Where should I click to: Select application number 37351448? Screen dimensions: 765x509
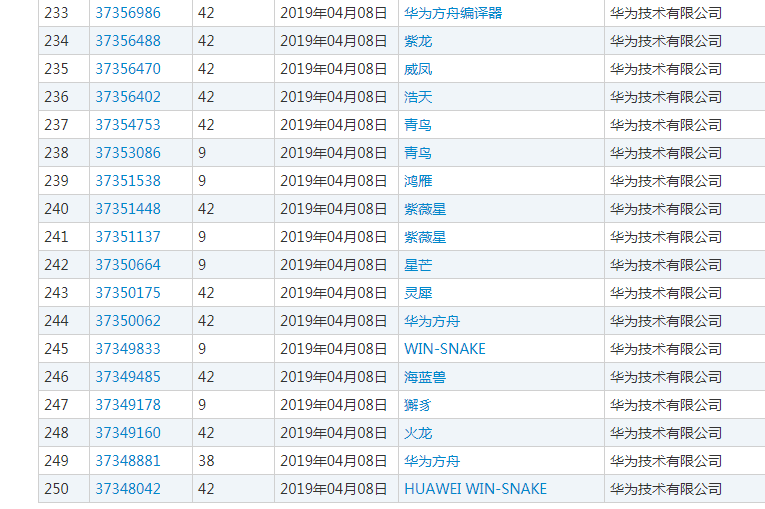[x=127, y=209]
